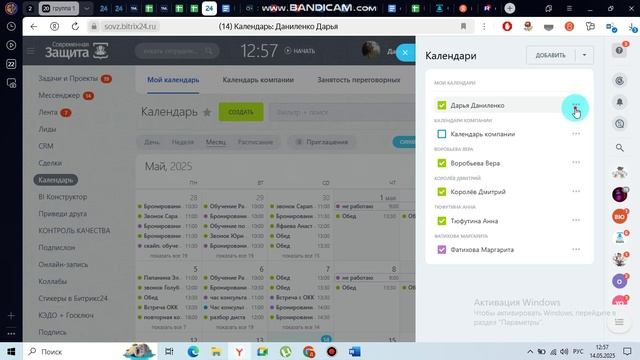Open BI Конструктор in left menu
This screenshot has width=640, height=360.
(x=62, y=197)
